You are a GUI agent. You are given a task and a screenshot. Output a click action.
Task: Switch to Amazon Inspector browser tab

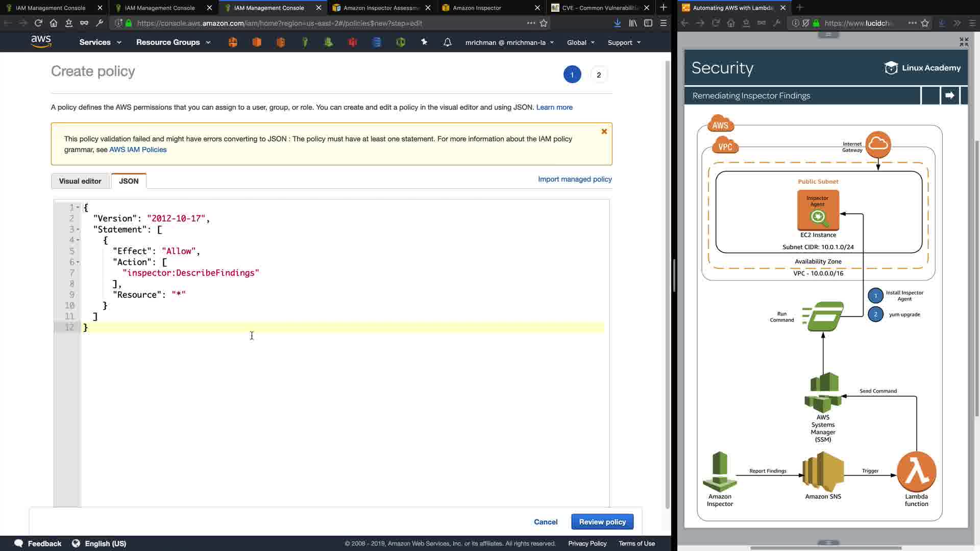(x=477, y=8)
